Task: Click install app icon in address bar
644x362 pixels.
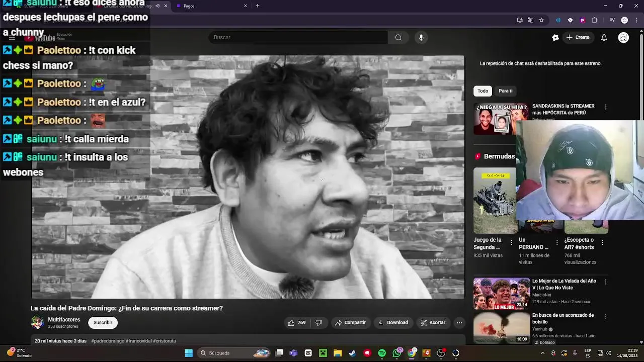Action: [520, 20]
